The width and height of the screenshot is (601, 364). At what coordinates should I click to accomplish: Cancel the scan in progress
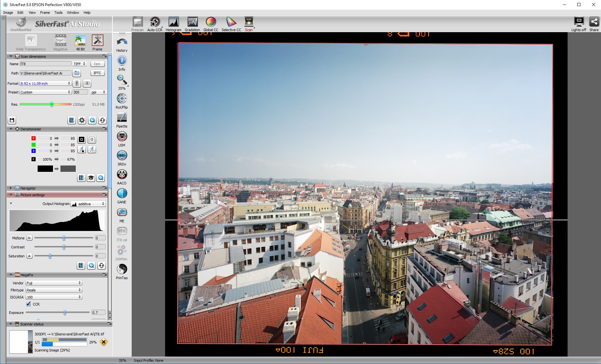(x=104, y=342)
